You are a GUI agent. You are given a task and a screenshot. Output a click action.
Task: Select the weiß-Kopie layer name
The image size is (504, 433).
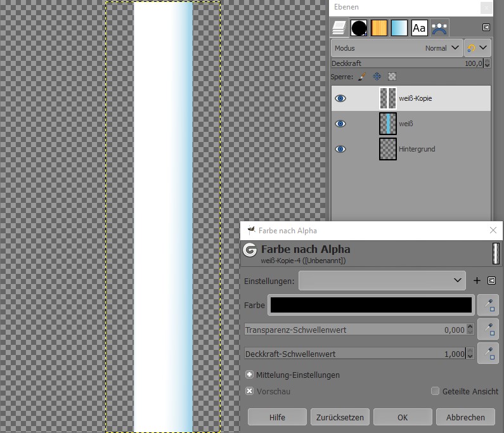(x=415, y=98)
